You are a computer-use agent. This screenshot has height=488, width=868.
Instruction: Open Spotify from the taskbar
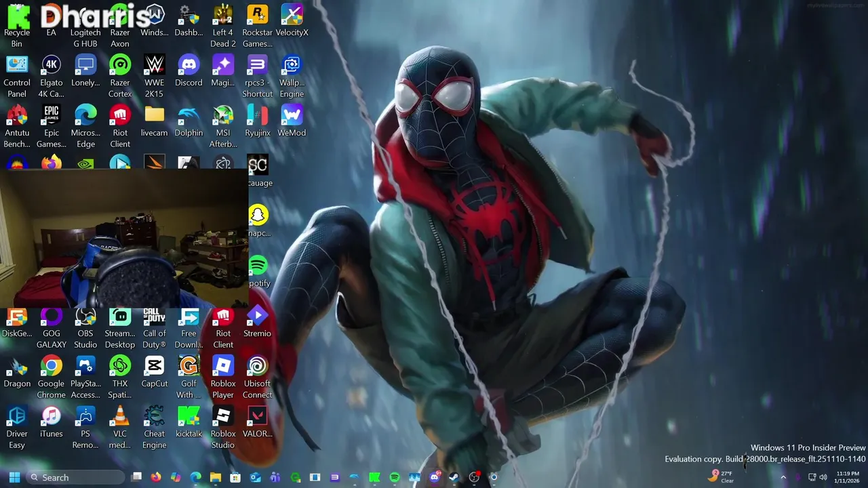395,477
